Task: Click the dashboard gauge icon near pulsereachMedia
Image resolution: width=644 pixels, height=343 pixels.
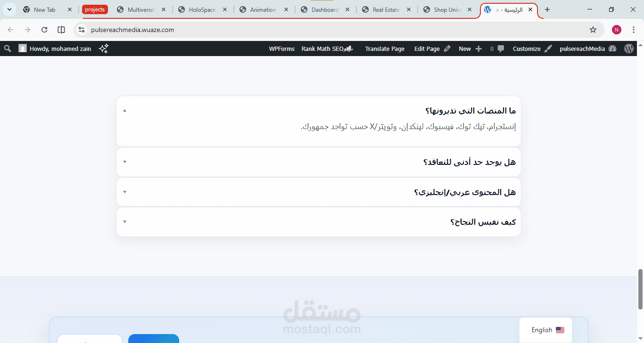Action: pos(612,49)
